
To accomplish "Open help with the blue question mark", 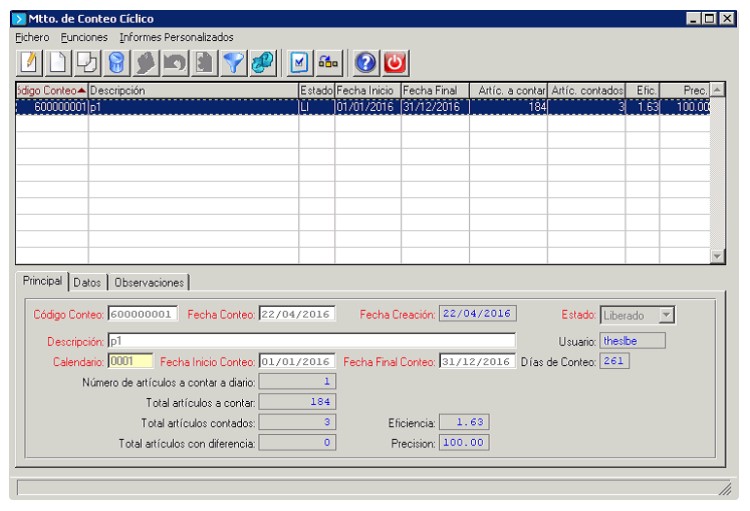I will [366, 63].
